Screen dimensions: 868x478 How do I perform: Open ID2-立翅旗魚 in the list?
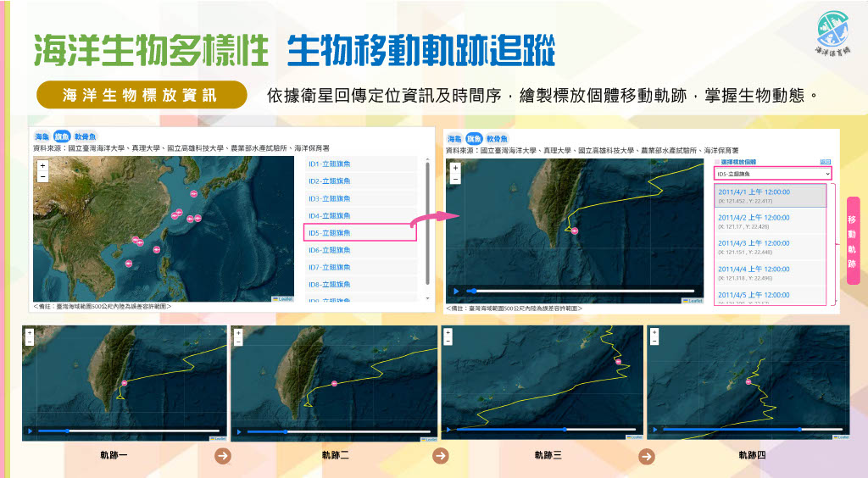coord(361,181)
